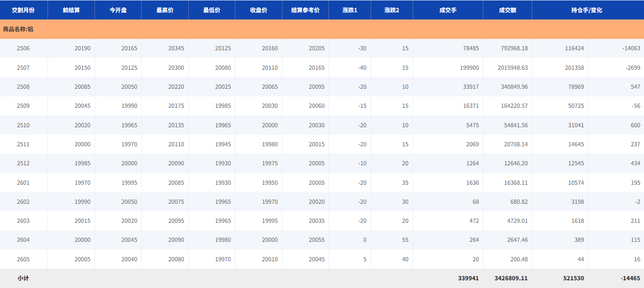Click the 商品名称:铝 group row

[18, 29]
